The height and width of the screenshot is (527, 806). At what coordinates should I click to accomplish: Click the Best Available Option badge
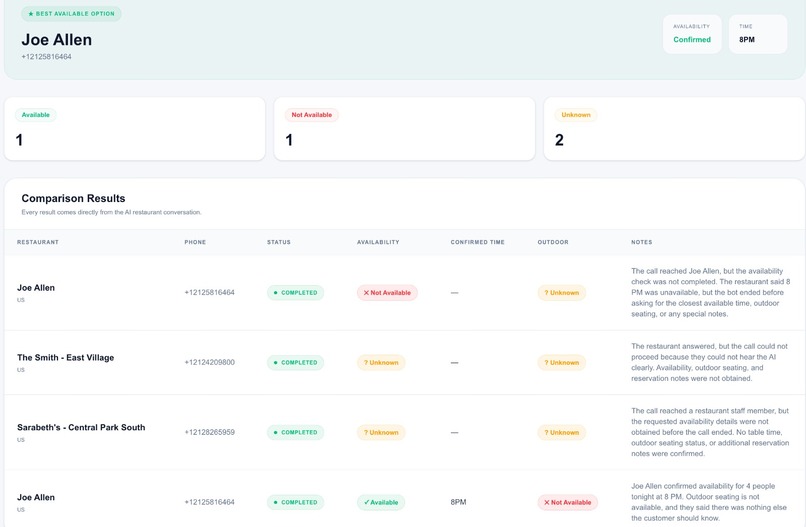tap(71, 14)
